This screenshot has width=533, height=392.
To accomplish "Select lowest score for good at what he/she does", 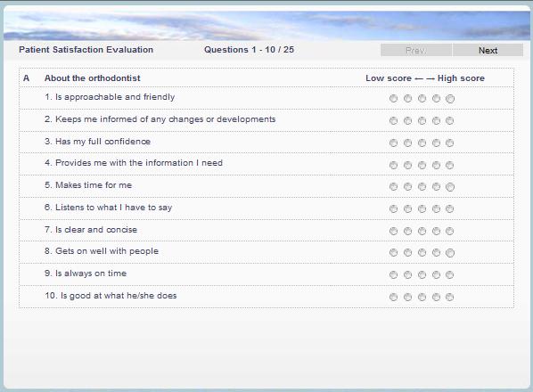I will 393,297.
